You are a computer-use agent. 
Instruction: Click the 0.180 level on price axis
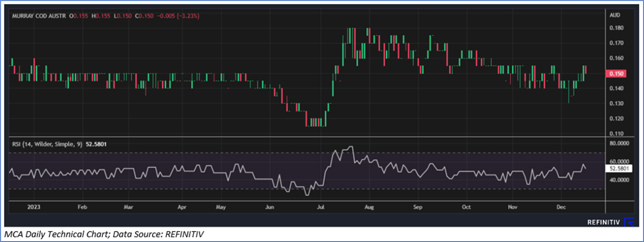pos(617,28)
